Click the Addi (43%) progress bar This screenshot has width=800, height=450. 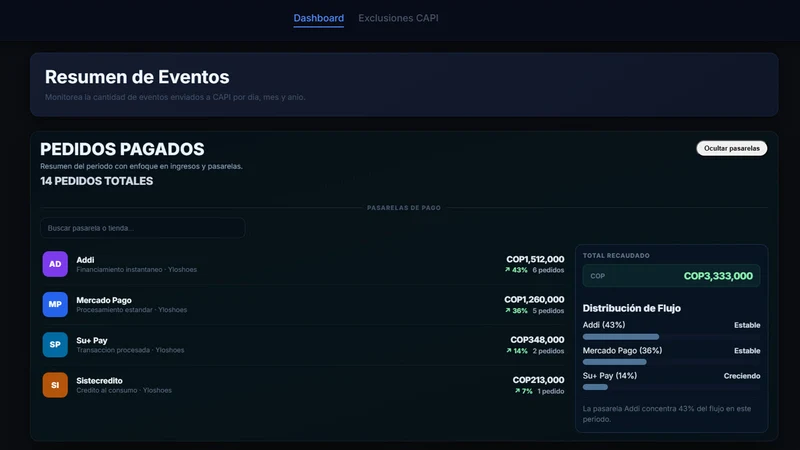coord(671,337)
